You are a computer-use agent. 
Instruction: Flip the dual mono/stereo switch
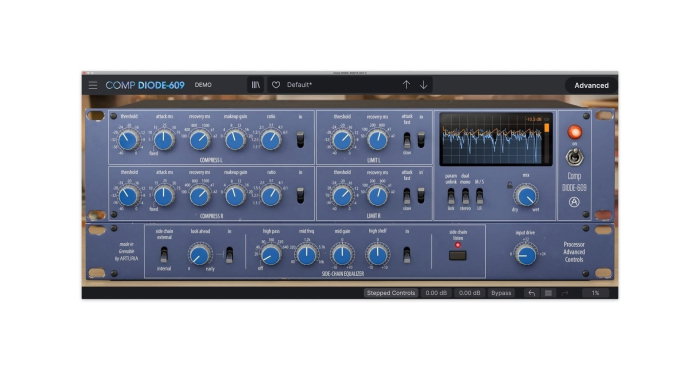click(x=466, y=196)
